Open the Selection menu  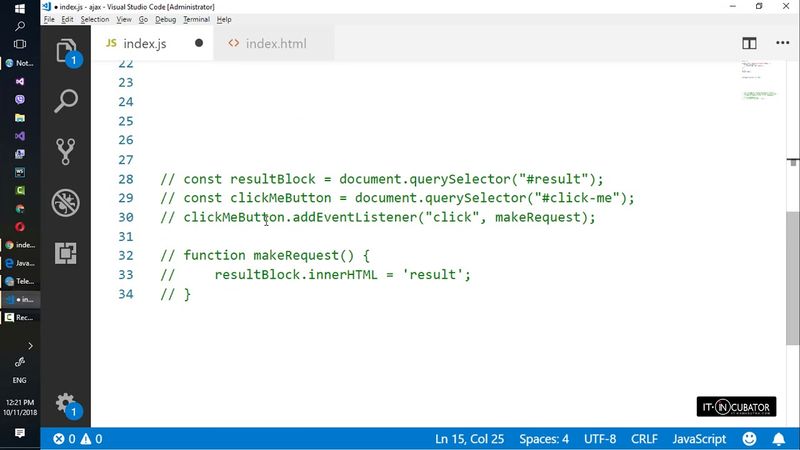(x=95, y=19)
